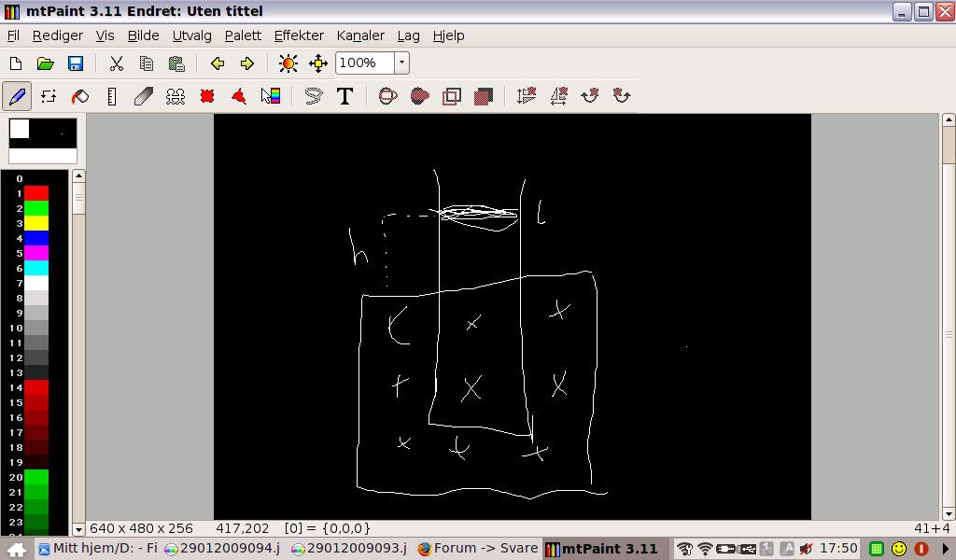This screenshot has height=560, width=956.
Task: Select the Smudge tool
Action: (143, 96)
